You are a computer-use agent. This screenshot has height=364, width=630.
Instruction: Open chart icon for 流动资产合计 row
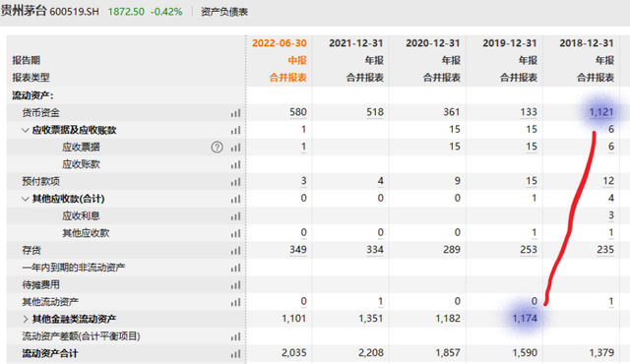click(236, 354)
